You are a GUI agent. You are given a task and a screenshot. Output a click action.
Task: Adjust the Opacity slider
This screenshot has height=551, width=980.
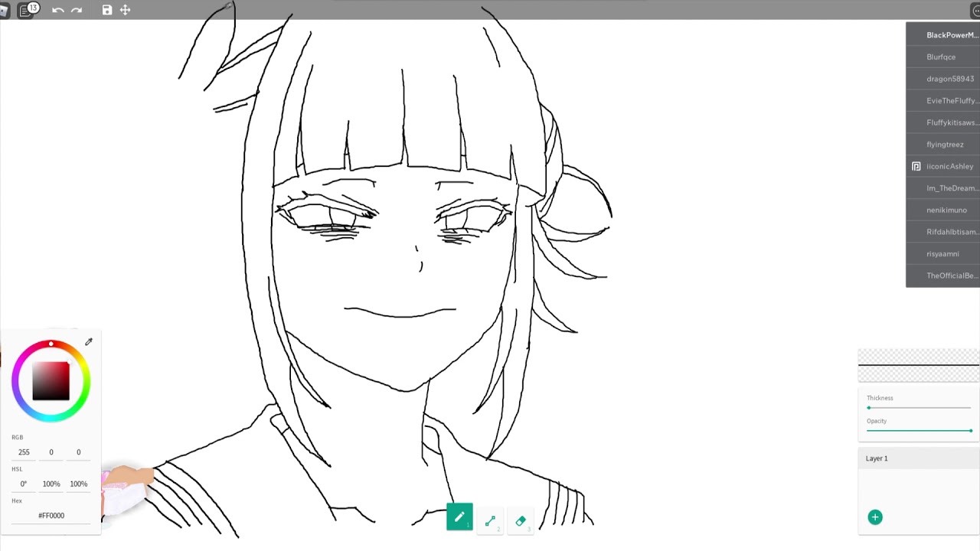tap(919, 430)
